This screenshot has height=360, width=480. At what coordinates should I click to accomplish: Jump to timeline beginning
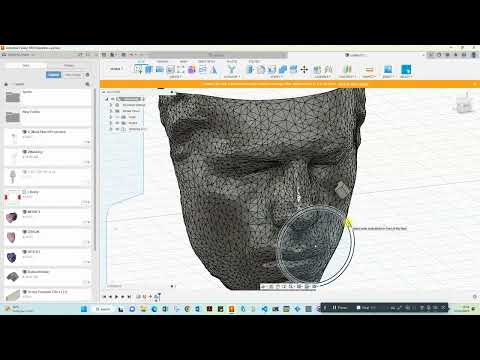(x=104, y=296)
